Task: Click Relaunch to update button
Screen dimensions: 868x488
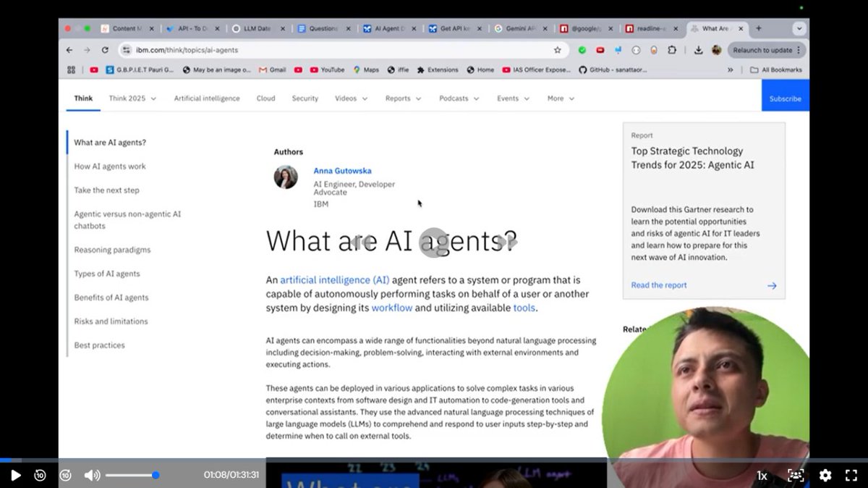Action: [x=767, y=50]
